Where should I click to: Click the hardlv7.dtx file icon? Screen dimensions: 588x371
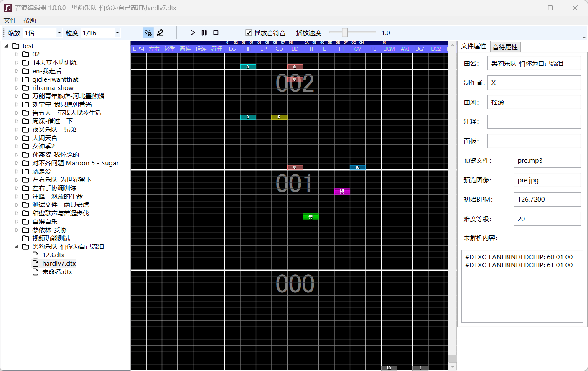tap(36, 264)
